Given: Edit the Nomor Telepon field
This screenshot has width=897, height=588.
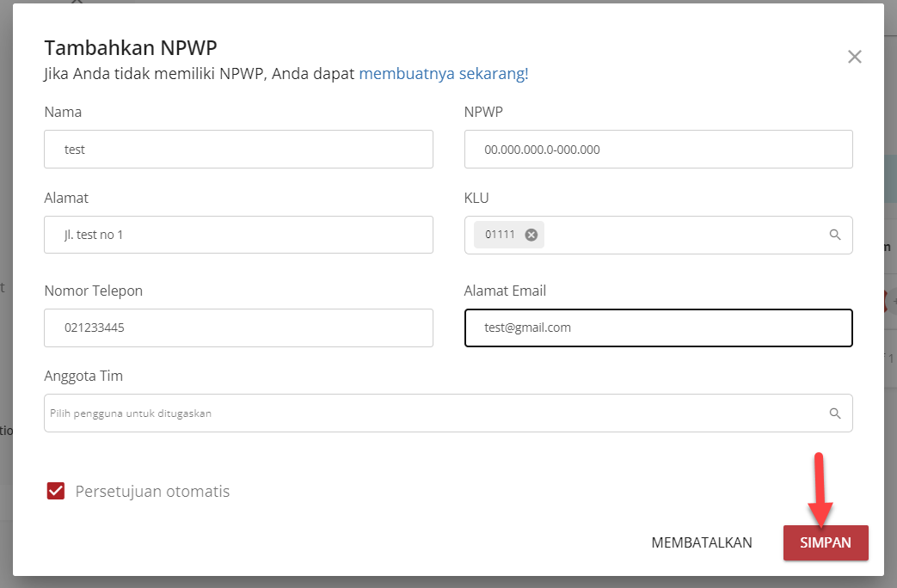Looking at the screenshot, I should 238,328.
